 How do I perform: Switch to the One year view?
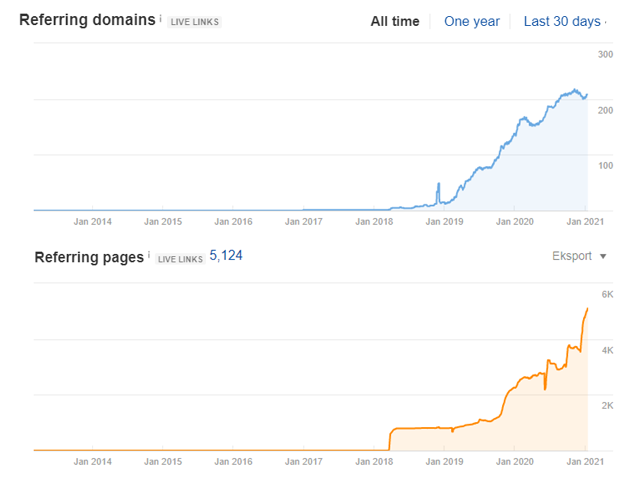472,21
